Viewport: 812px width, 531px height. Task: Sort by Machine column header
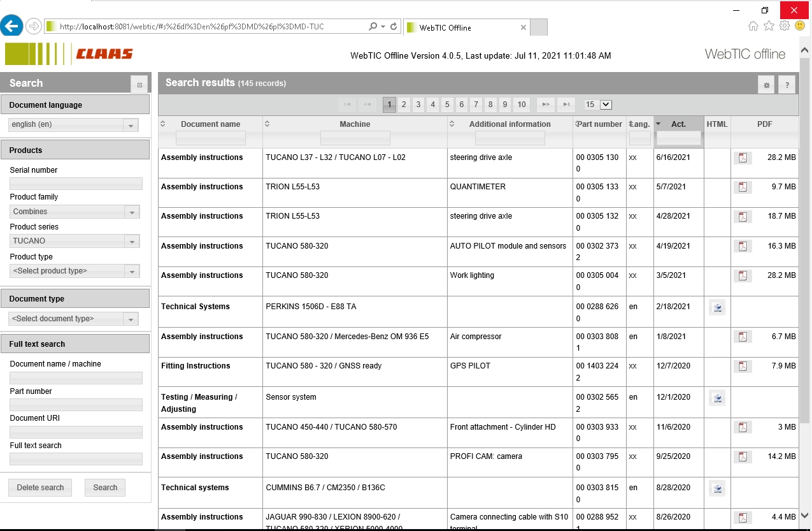[x=355, y=124]
